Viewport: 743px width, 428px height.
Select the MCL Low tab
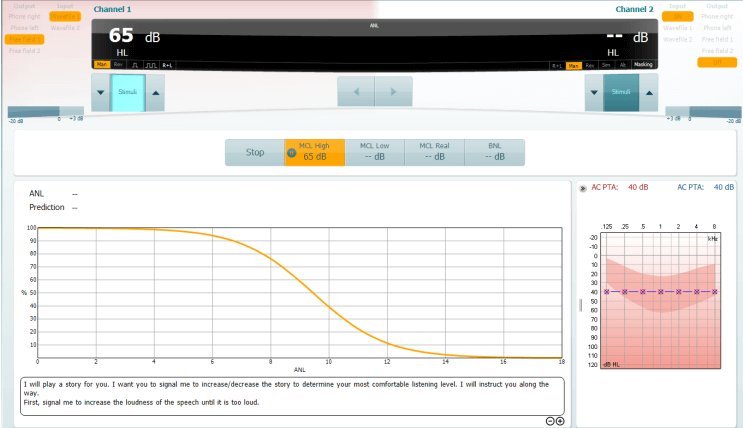coord(374,152)
